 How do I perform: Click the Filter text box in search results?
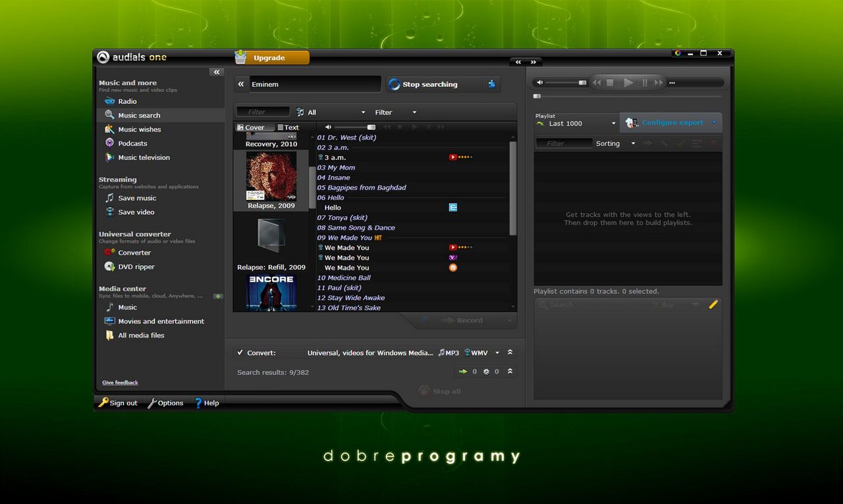point(263,112)
